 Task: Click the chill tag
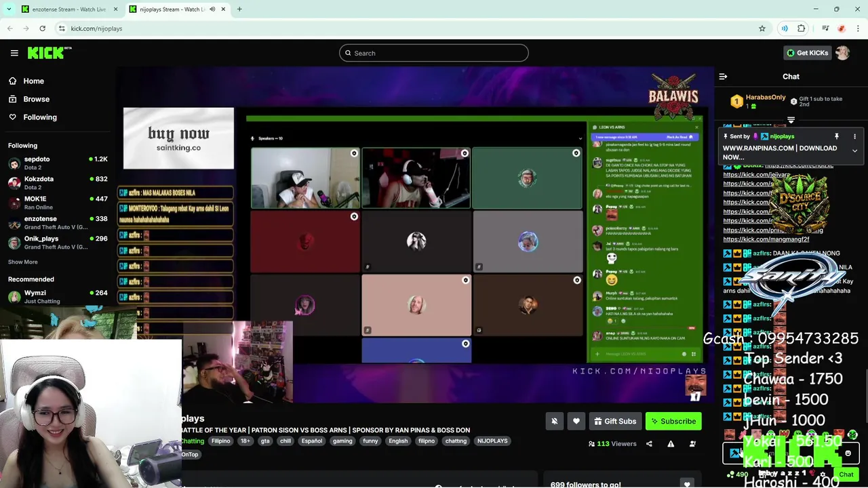(x=285, y=441)
